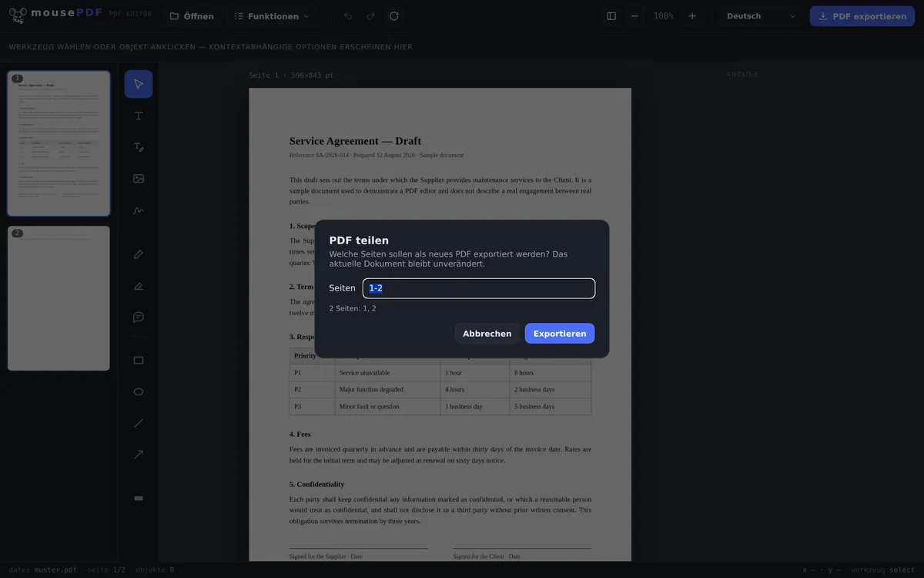Click 'datei muster.pdf' in the status bar
This screenshot has height=578, width=924.
[42, 570]
